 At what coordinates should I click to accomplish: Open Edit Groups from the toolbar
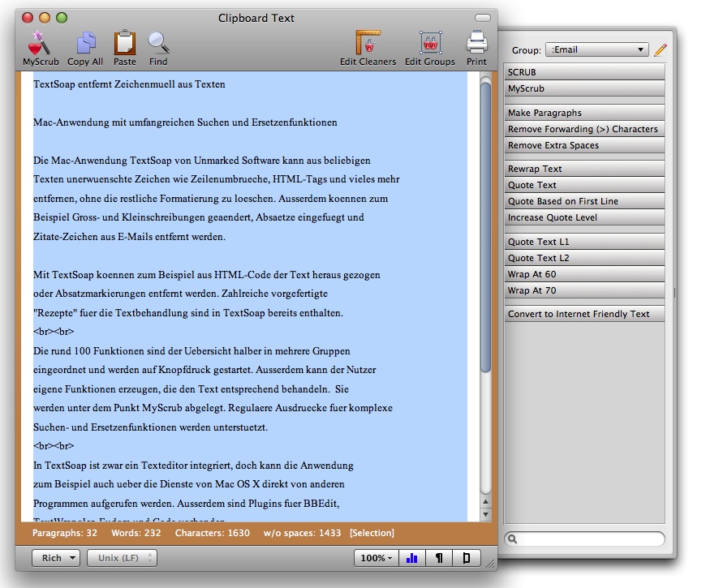click(x=429, y=43)
